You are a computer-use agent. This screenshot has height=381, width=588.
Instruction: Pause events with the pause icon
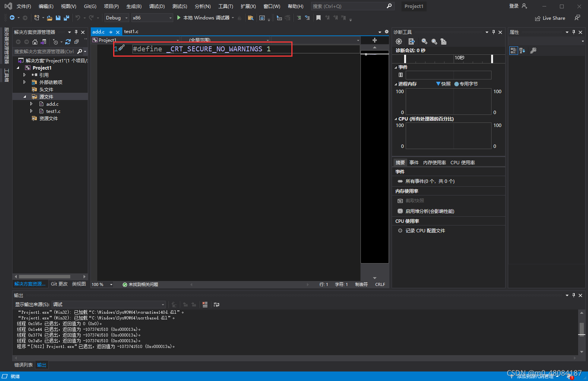point(401,75)
